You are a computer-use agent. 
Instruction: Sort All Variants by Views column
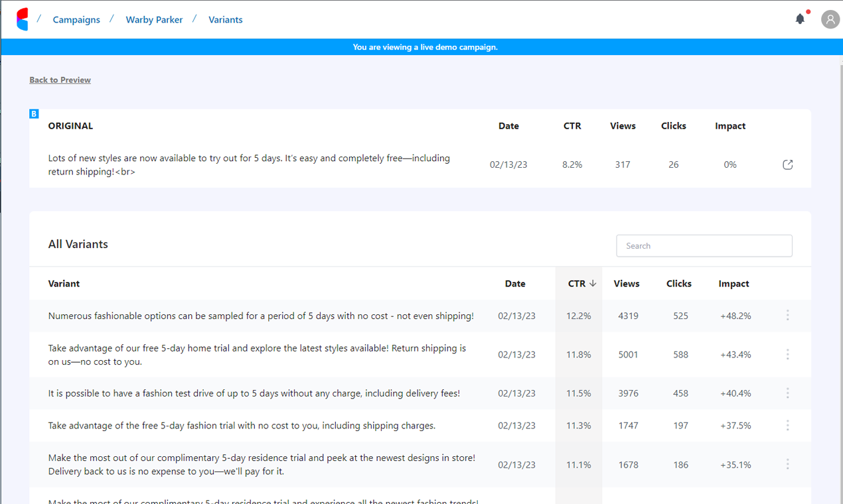coord(627,283)
